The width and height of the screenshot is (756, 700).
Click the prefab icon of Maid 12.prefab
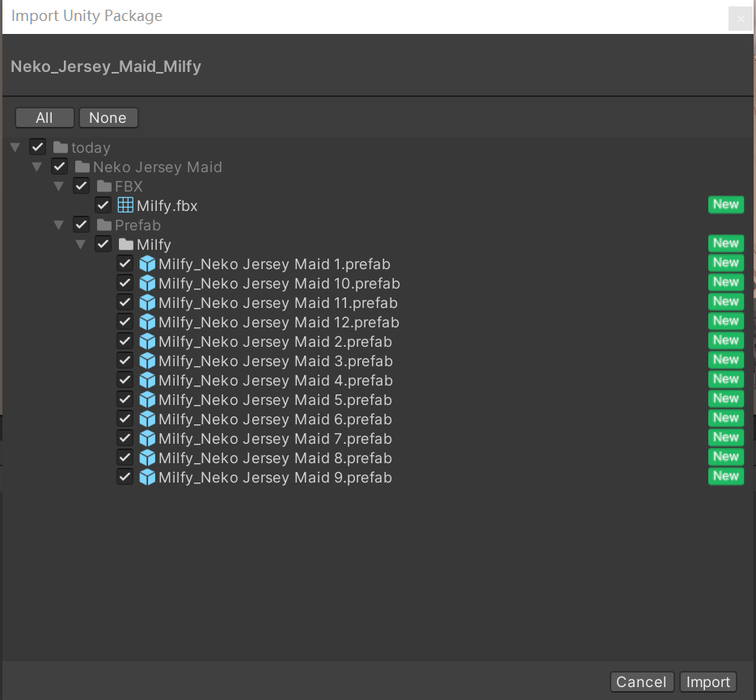pyautogui.click(x=147, y=323)
